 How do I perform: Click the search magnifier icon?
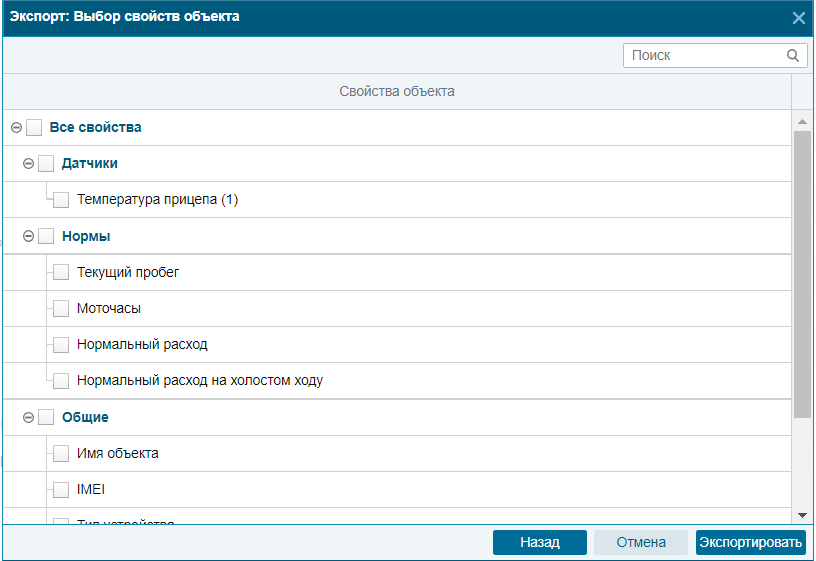(793, 55)
